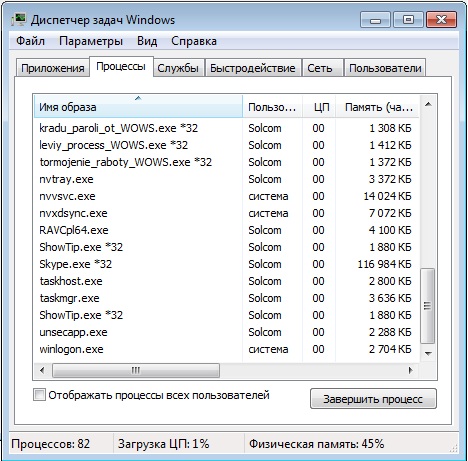Click Процессов: 82 in status bar
The image size is (468, 461).
50,444
